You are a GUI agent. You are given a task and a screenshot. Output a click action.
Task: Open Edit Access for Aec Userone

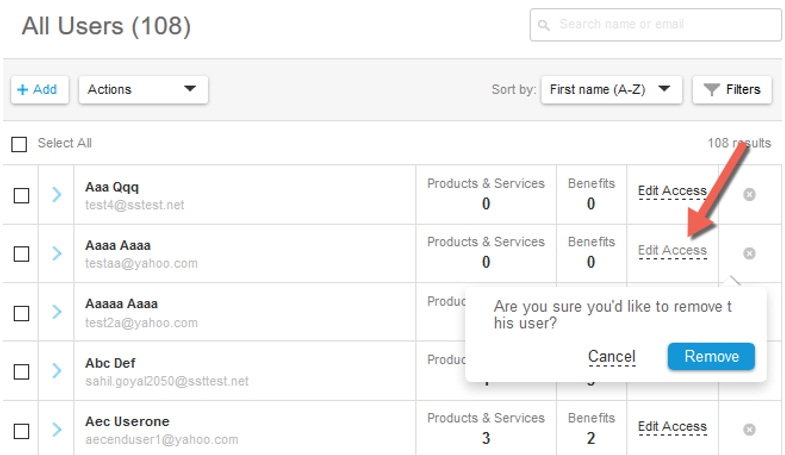(672, 426)
